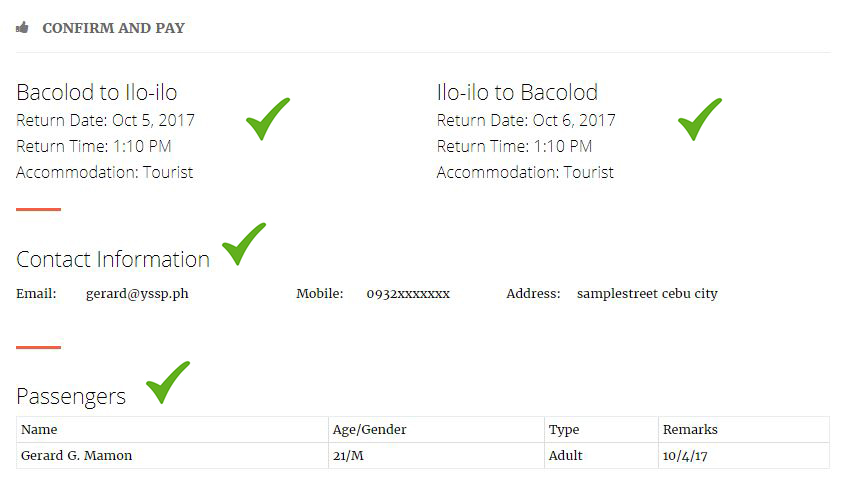Click the Ilo-ilo to Bacolod trip title
The height and width of the screenshot is (489, 848).
tap(517, 92)
